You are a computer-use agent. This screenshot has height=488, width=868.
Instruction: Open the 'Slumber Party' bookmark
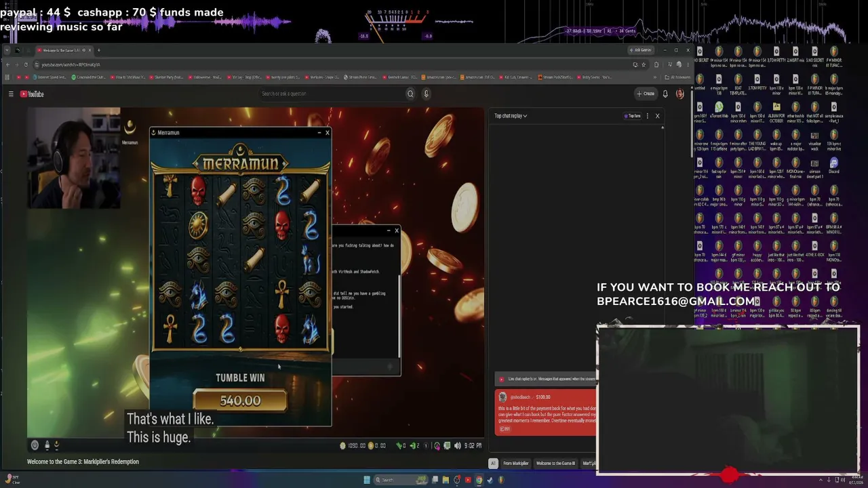(167, 77)
